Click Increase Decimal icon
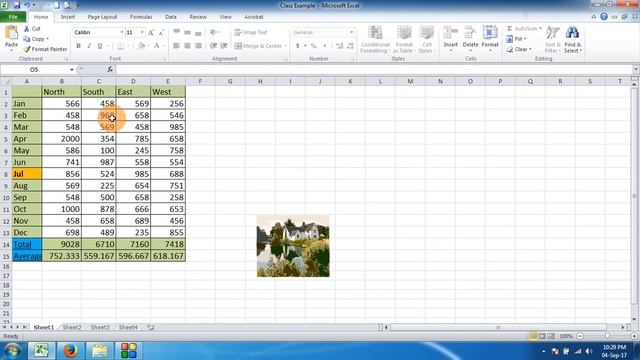Viewport: 640px width, 360px height. click(340, 46)
